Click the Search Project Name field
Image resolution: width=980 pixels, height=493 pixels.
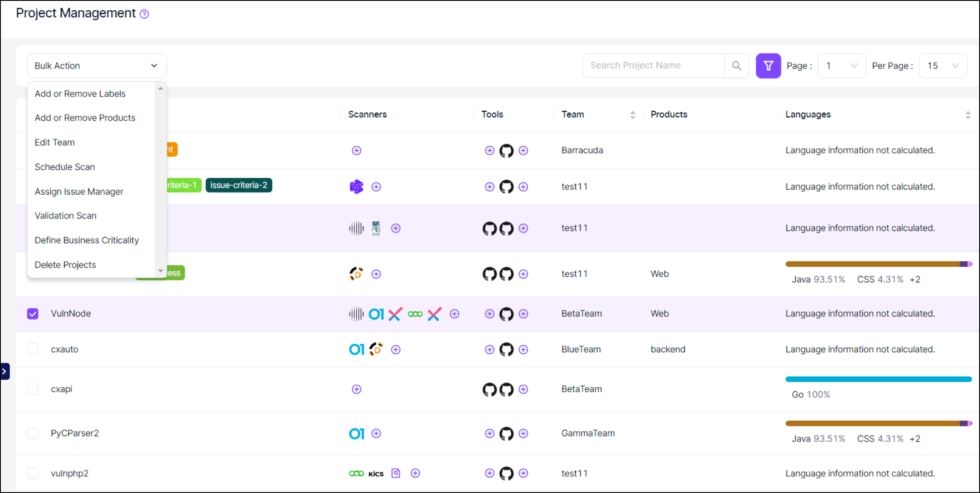pyautogui.click(x=653, y=65)
